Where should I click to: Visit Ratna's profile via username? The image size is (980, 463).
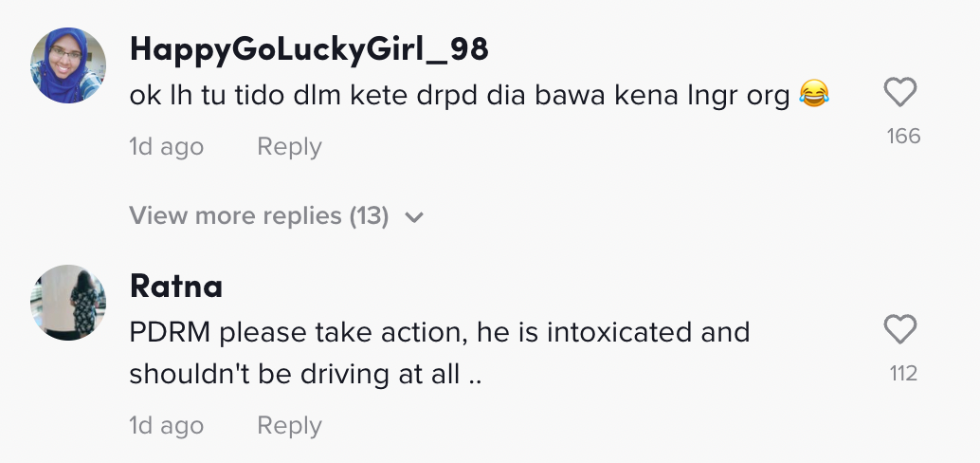[175, 286]
